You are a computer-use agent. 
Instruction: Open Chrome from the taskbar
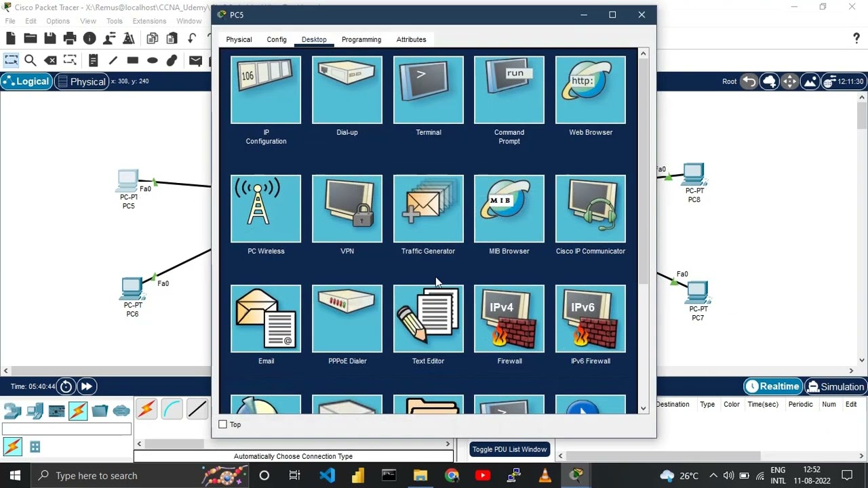(x=452, y=475)
